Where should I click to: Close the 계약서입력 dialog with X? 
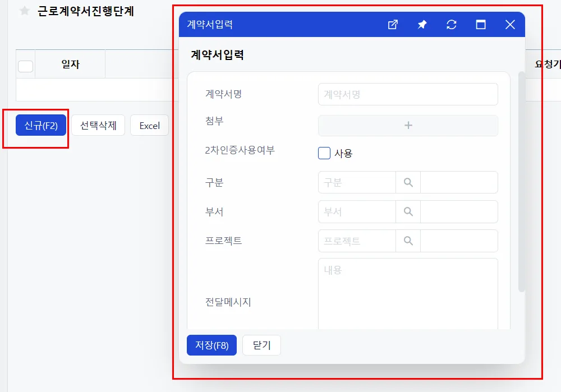[510, 25]
